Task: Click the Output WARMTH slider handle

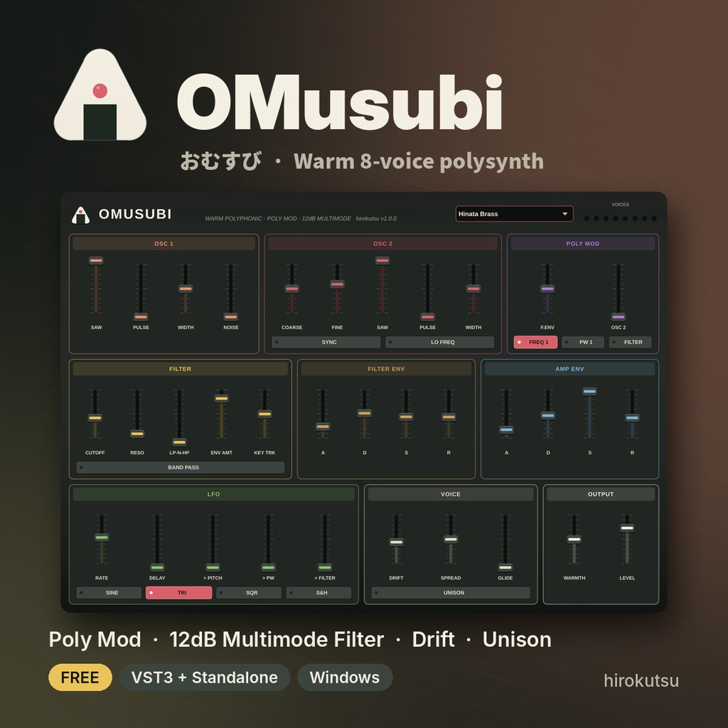Action: 574,540
